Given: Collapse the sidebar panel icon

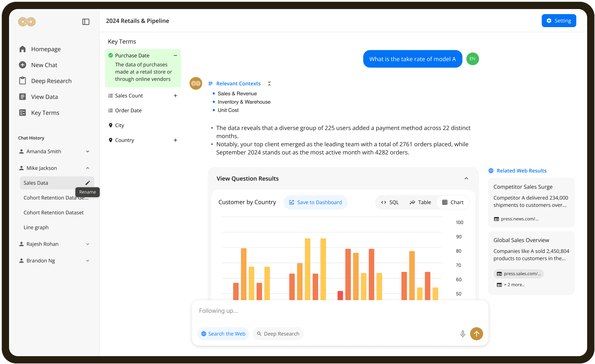Looking at the screenshot, I should point(86,22).
